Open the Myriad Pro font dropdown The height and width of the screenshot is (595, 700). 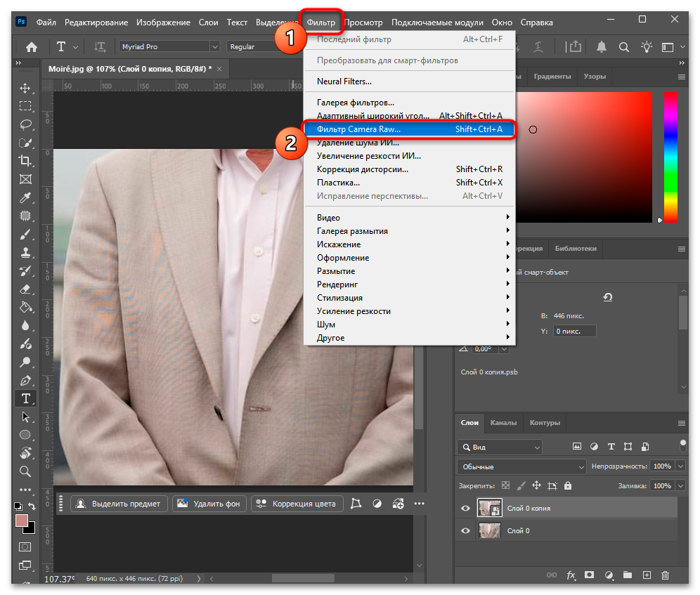(x=215, y=46)
